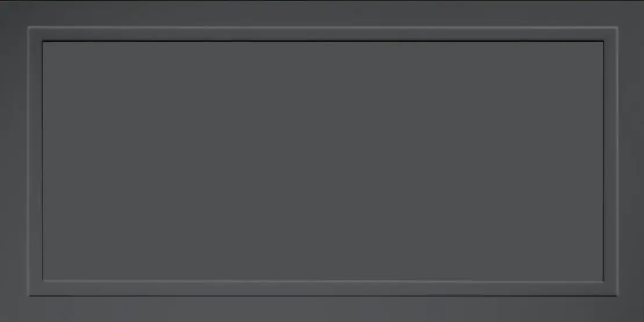Viewport: 644px width, 322px height.
Task: Click the inner panel's top-right corner
Action: pyautogui.click(x=603, y=42)
